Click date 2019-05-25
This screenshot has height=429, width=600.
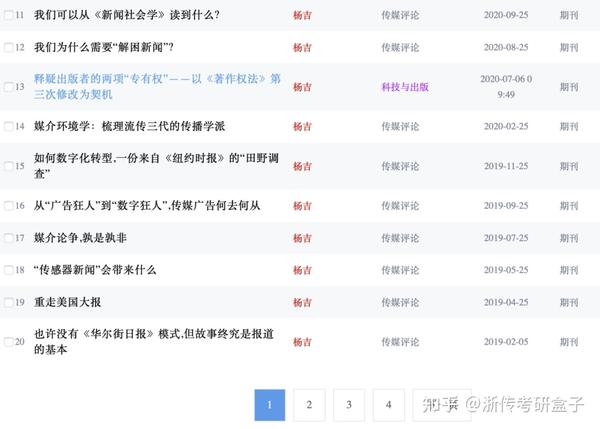pos(506,270)
